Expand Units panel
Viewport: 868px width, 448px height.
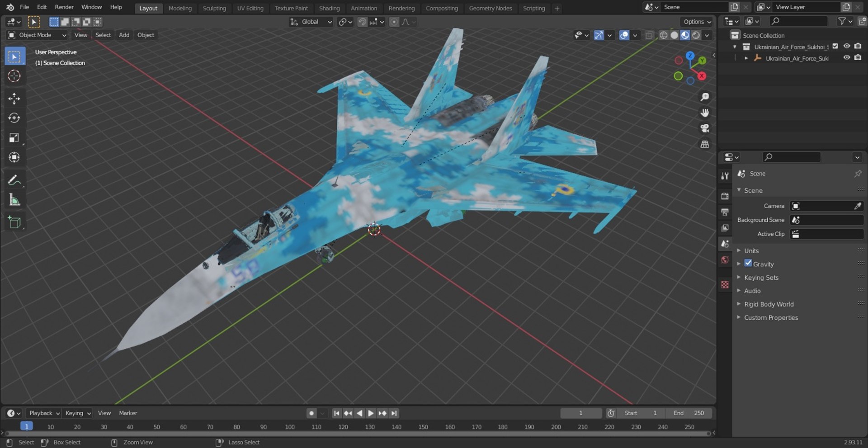click(x=751, y=251)
